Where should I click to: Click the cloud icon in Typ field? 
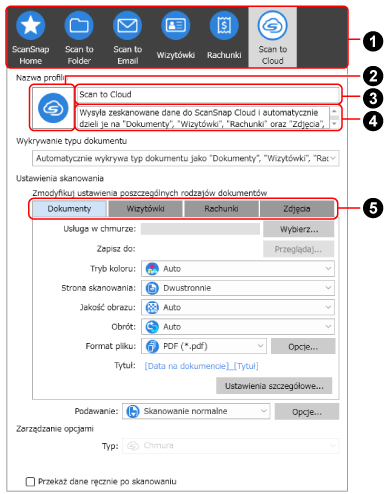click(133, 446)
